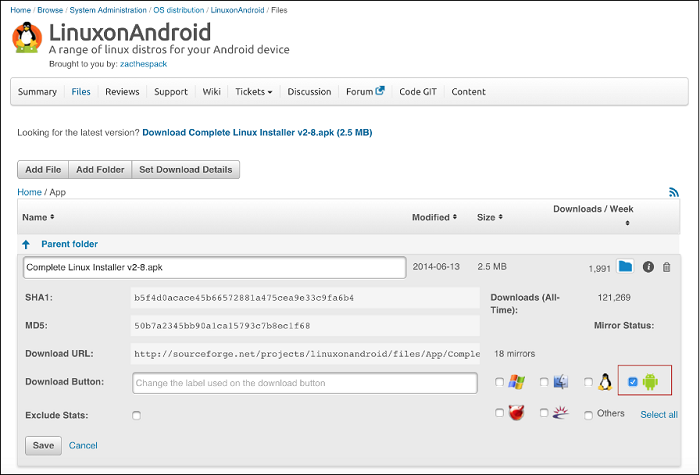The height and width of the screenshot is (475, 700).
Task: Click the Save button
Action: (x=43, y=445)
